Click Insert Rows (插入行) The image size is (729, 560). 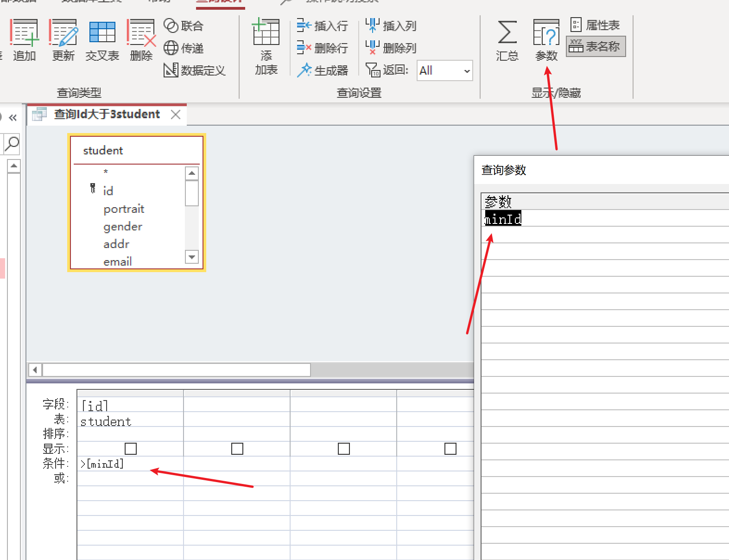(x=322, y=26)
